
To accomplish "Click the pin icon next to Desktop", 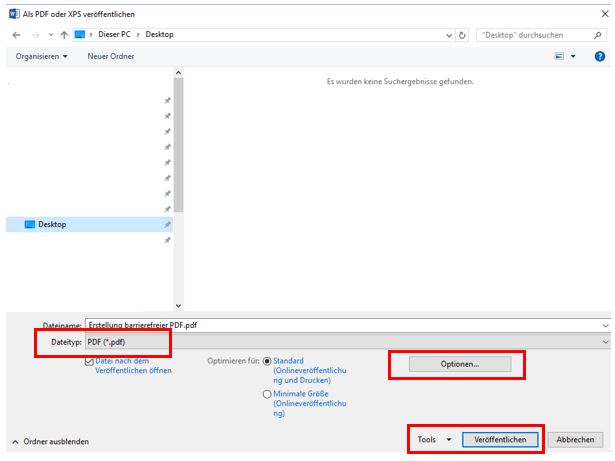I will tap(167, 224).
